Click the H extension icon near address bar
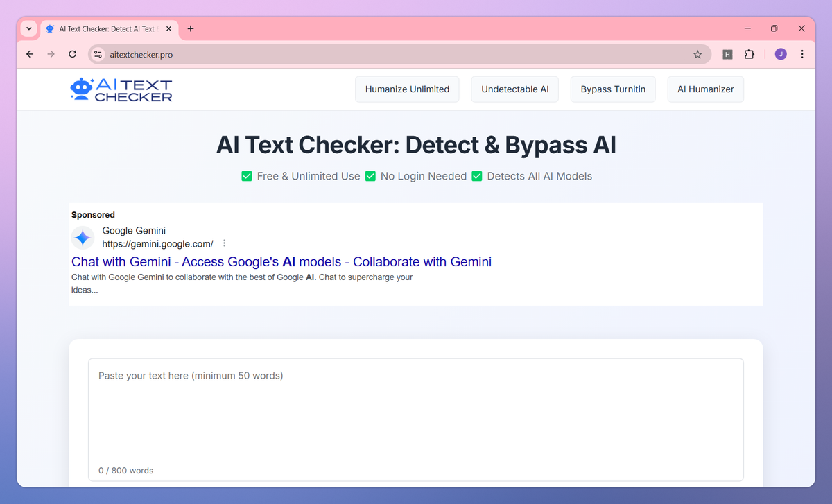Viewport: 832px width, 504px height. (x=727, y=54)
